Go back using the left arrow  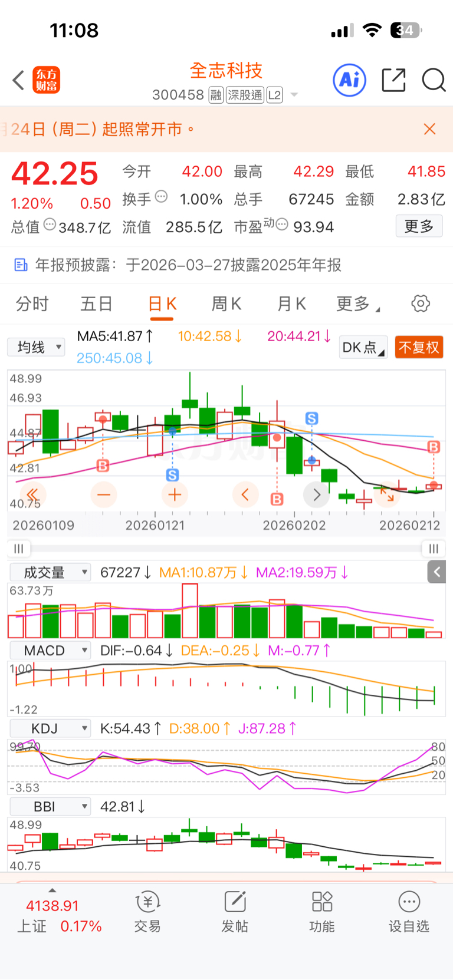point(19,80)
